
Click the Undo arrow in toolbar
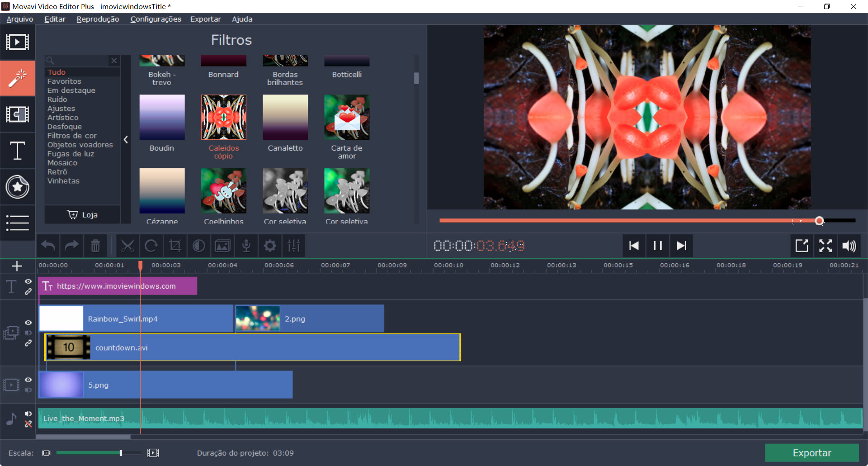[x=48, y=246]
